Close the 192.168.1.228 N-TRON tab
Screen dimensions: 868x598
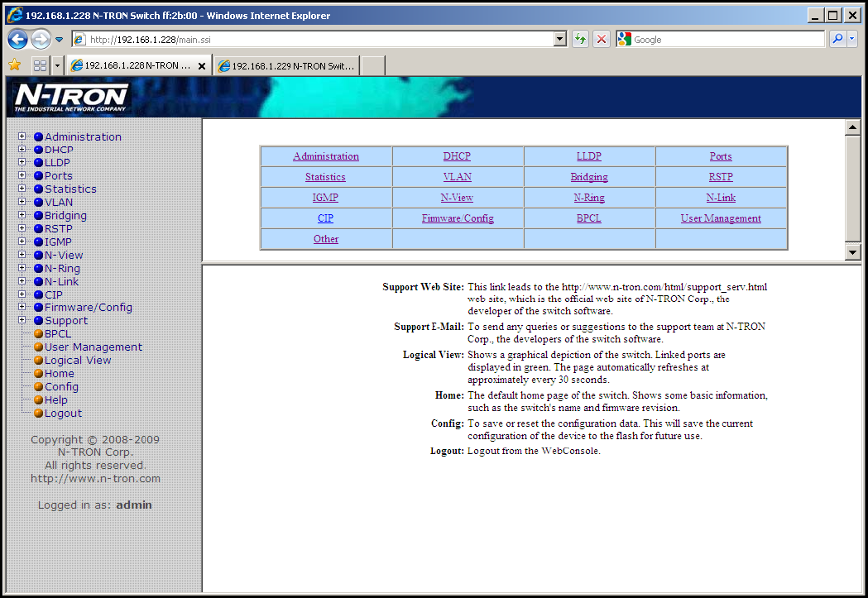coord(202,66)
